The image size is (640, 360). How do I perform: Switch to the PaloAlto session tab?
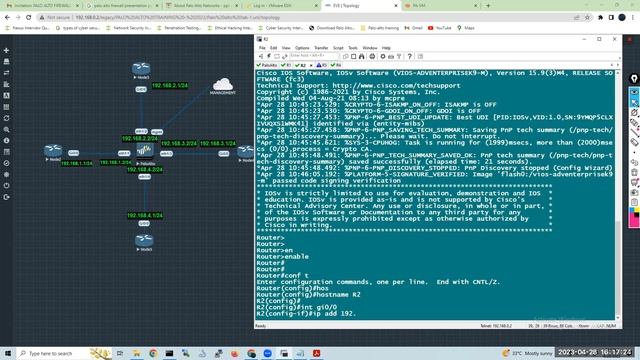coord(267,65)
